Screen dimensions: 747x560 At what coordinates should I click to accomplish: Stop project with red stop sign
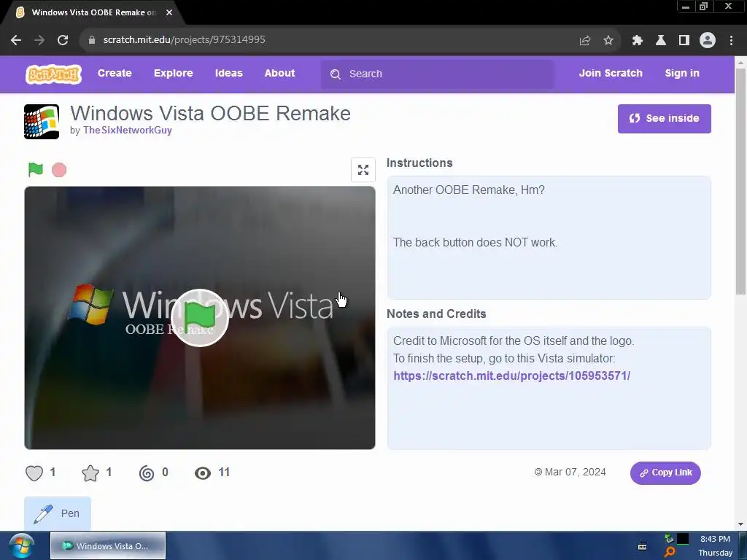(59, 169)
